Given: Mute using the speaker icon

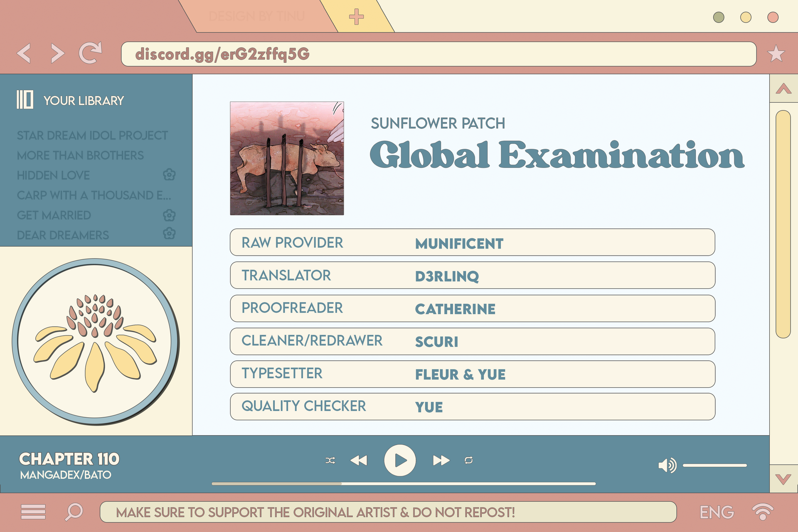Looking at the screenshot, I should [667, 465].
